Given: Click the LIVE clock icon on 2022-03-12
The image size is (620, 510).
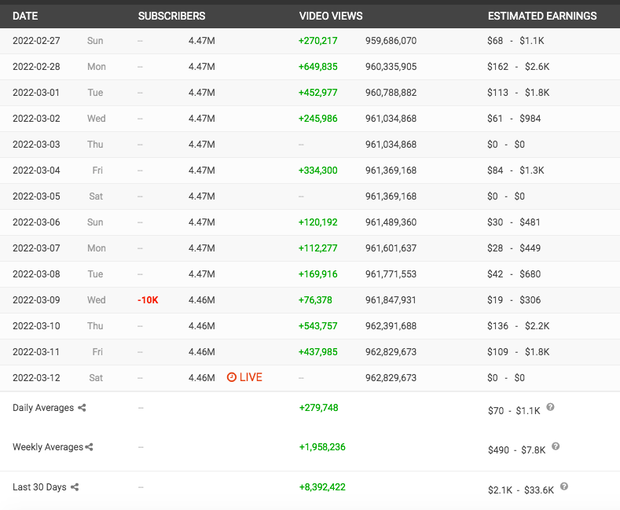Looking at the screenshot, I should click(x=231, y=377).
